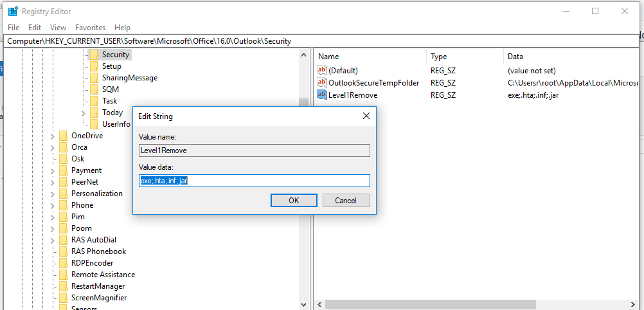Select the ScreenMagnifier folder icon
644x310 pixels.
[x=63, y=298]
